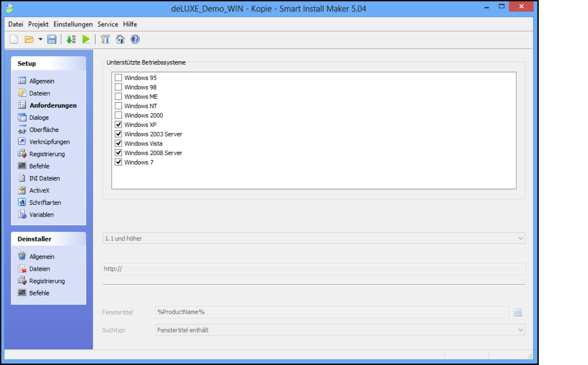
Task: Toggle the Windows 7 checkbox
Action: [x=119, y=162]
